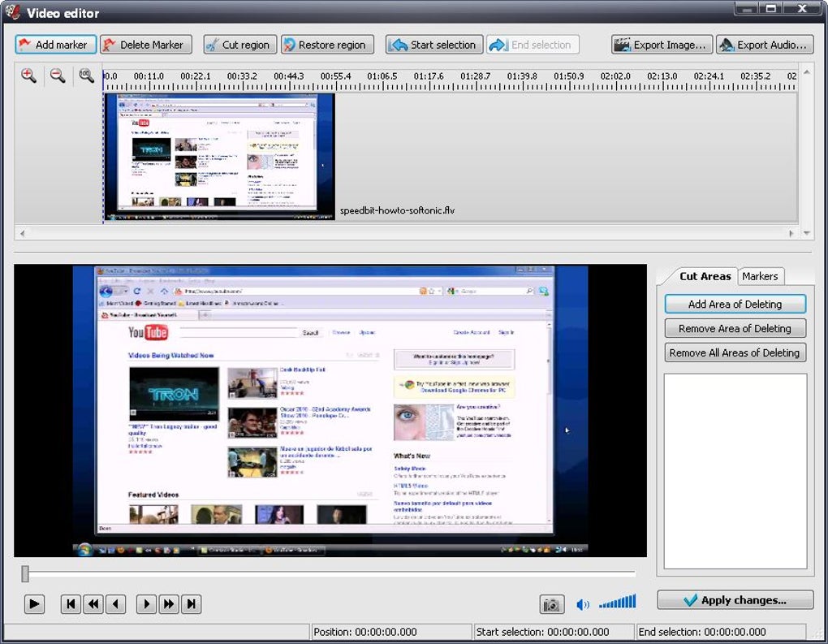Click the video preview area

point(330,410)
